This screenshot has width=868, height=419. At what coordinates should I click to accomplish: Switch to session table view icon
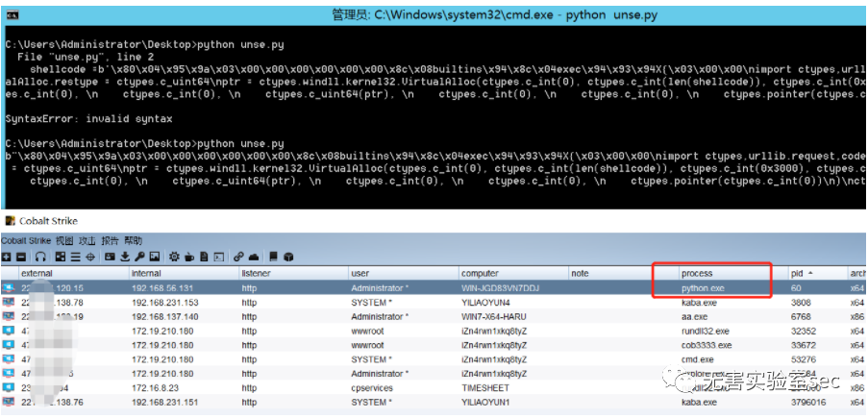pyautogui.click(x=75, y=257)
